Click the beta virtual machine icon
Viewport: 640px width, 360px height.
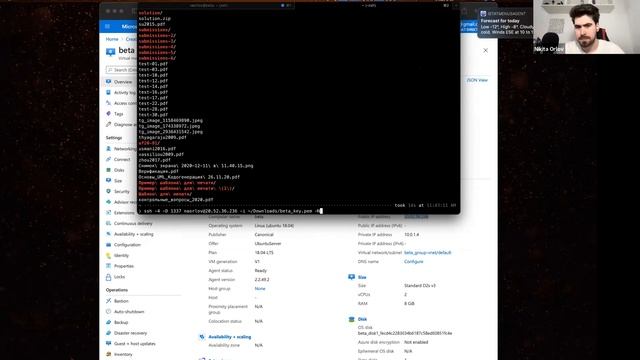coord(111,52)
